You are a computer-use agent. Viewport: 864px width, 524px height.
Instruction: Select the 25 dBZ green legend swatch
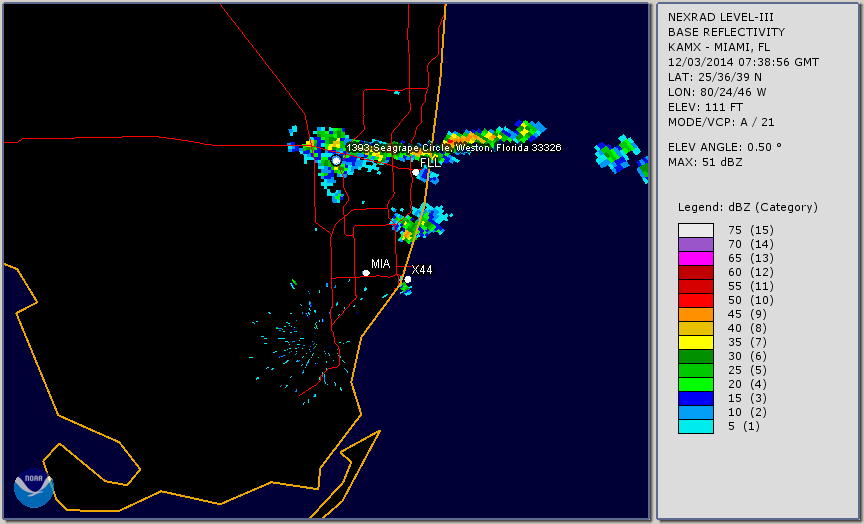tap(696, 370)
